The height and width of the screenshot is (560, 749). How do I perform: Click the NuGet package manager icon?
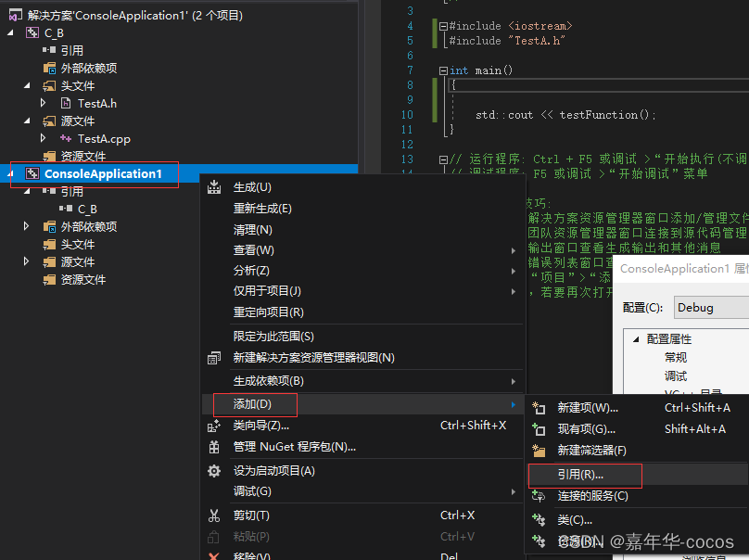tap(214, 447)
